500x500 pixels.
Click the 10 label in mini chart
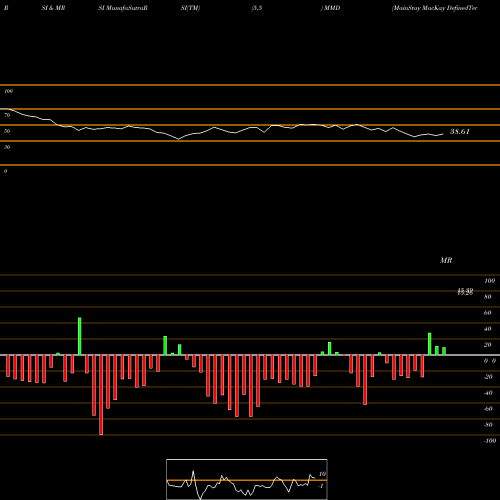coord(322,474)
